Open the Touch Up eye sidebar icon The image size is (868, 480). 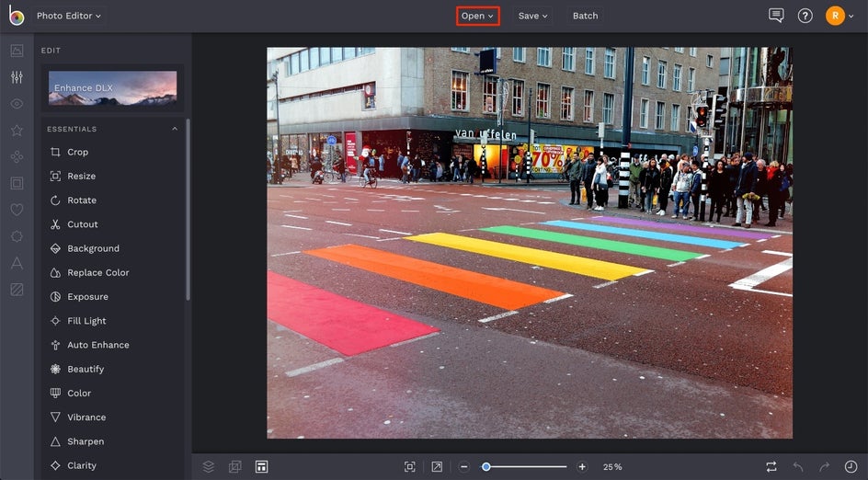(x=17, y=104)
